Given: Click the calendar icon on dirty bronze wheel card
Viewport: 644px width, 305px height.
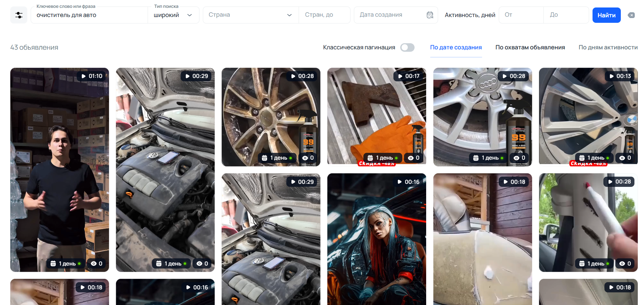Looking at the screenshot, I should (265, 158).
